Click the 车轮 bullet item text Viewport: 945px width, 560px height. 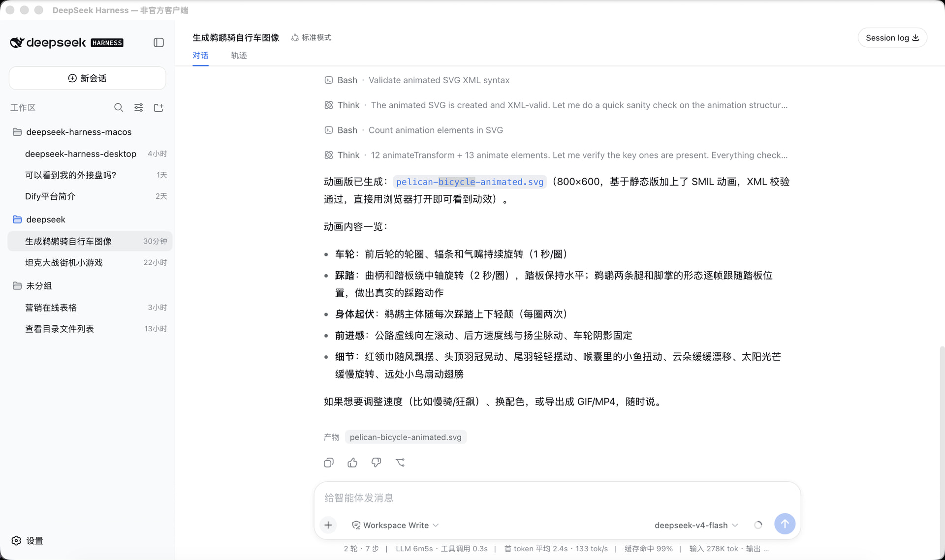[x=451, y=254]
